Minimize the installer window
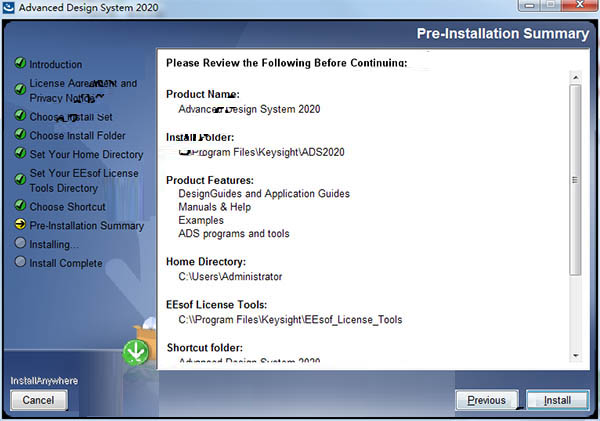The image size is (600, 421). tap(530, 5)
